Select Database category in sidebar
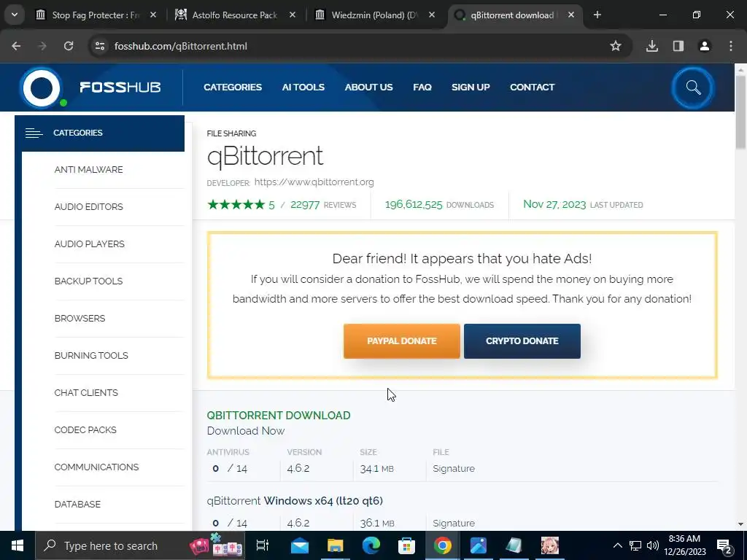This screenshot has width=747, height=560. pos(77,504)
